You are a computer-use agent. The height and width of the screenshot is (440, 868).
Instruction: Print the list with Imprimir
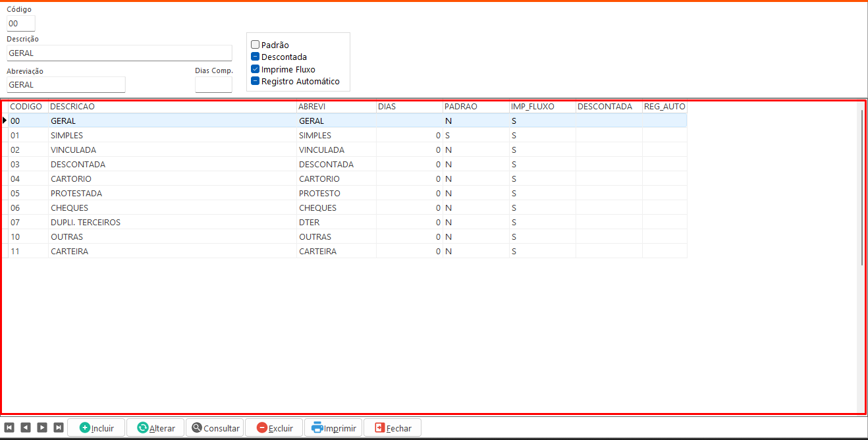coord(333,428)
